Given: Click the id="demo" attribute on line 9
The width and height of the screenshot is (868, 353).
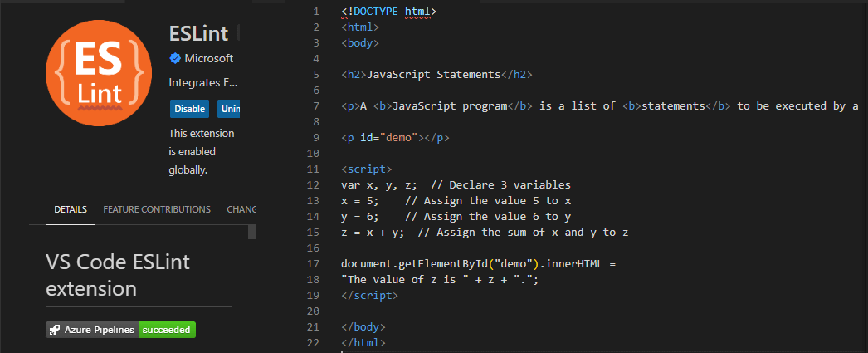Looking at the screenshot, I should pyautogui.click(x=389, y=137).
